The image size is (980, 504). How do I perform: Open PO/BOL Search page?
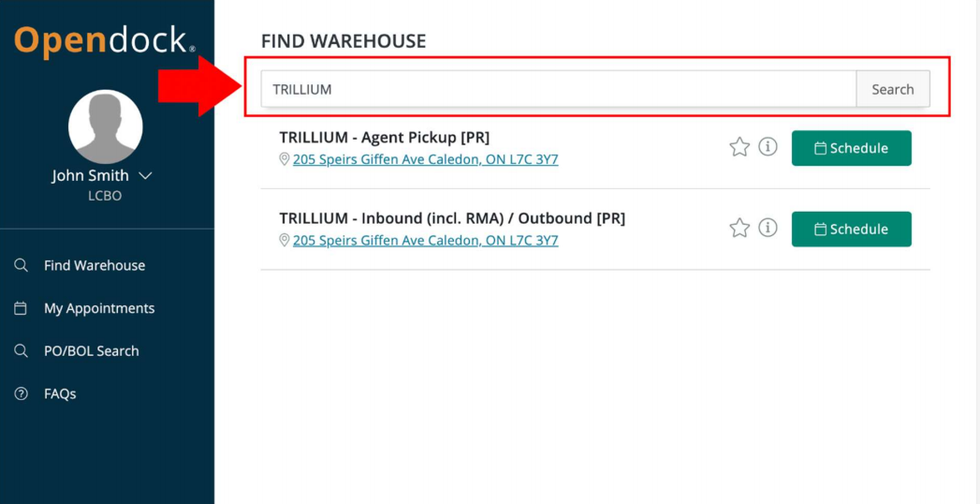coord(92,351)
